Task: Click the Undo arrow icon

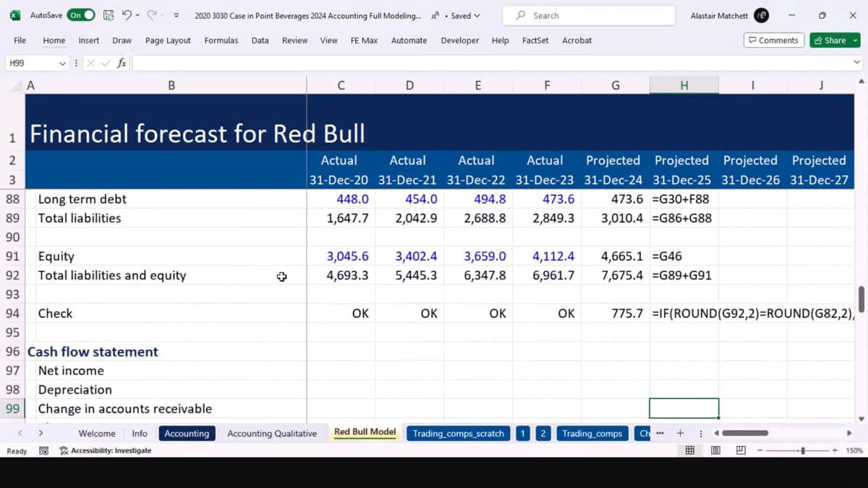Action: pos(127,15)
